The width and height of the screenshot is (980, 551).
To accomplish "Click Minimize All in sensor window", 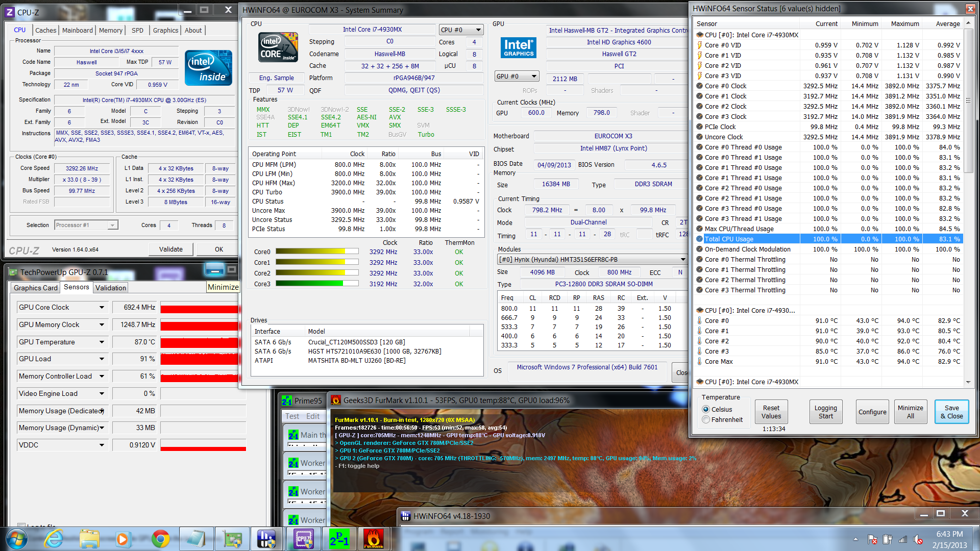I will (x=910, y=412).
